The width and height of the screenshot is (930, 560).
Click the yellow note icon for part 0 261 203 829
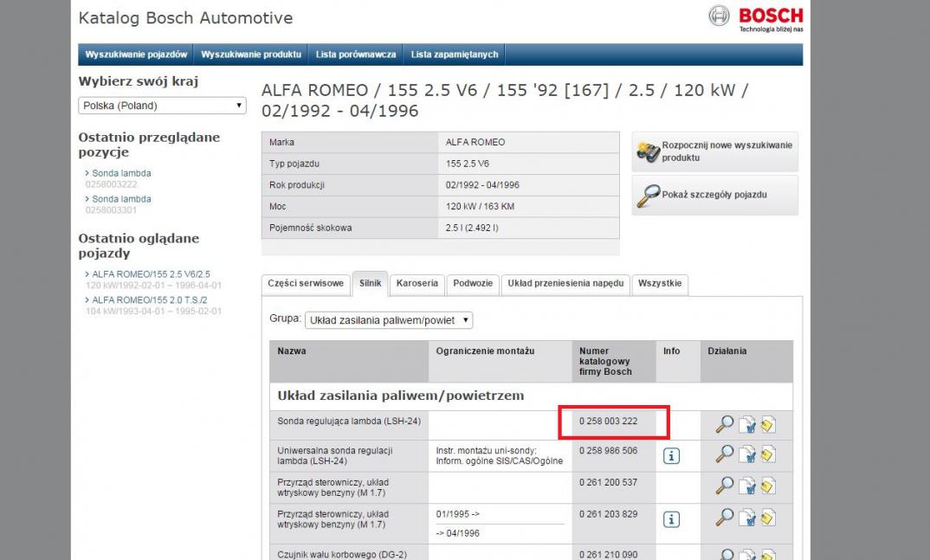tap(768, 518)
